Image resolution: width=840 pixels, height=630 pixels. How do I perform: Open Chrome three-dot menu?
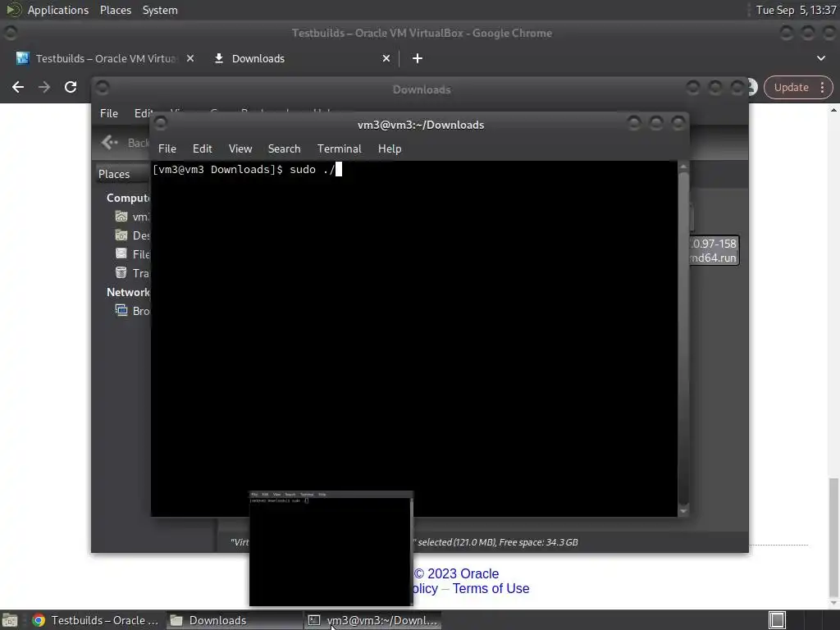tap(822, 87)
